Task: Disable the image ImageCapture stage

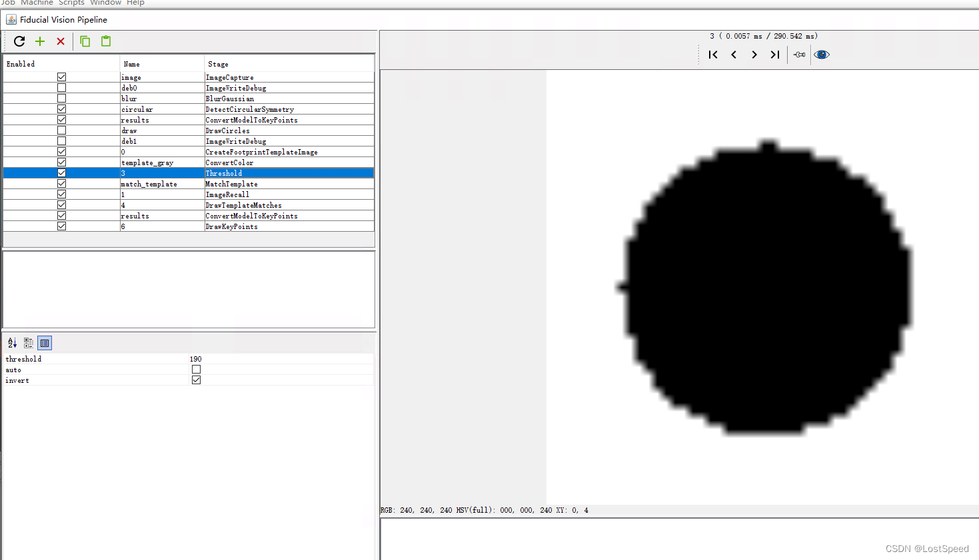Action: (x=61, y=77)
